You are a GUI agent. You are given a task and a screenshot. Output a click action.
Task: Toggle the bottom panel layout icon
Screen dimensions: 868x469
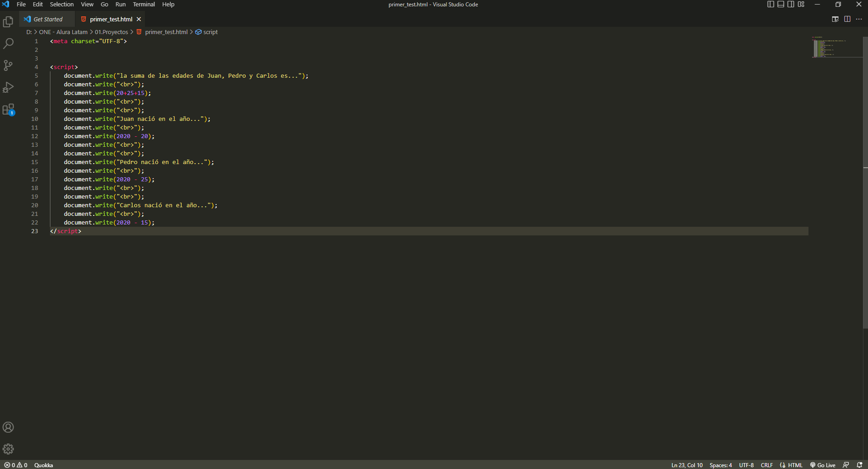tap(781, 4)
